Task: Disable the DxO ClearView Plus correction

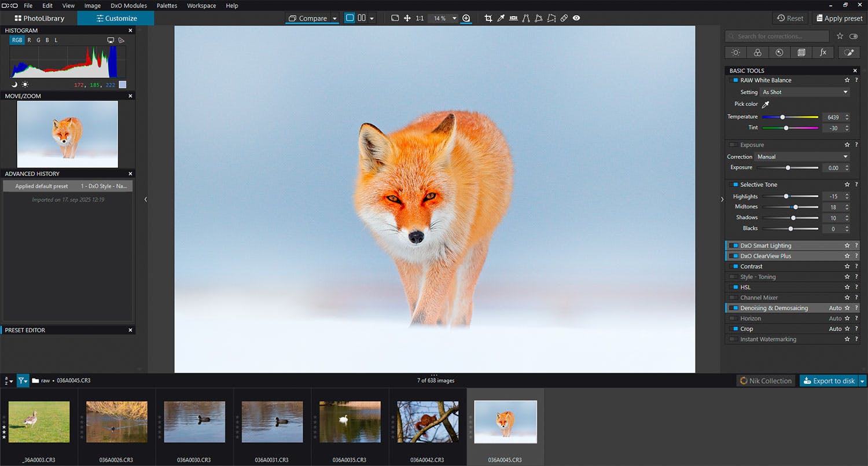Action: (735, 256)
